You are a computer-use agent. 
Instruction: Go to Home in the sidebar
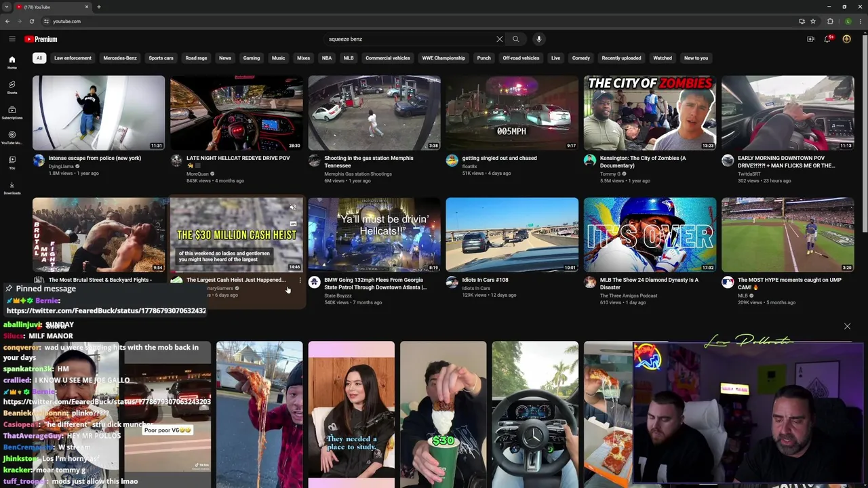pos(12,63)
